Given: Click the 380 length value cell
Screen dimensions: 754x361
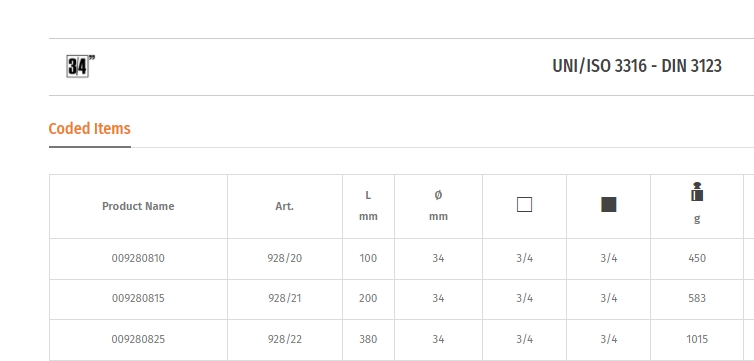Looking at the screenshot, I should click(368, 339).
